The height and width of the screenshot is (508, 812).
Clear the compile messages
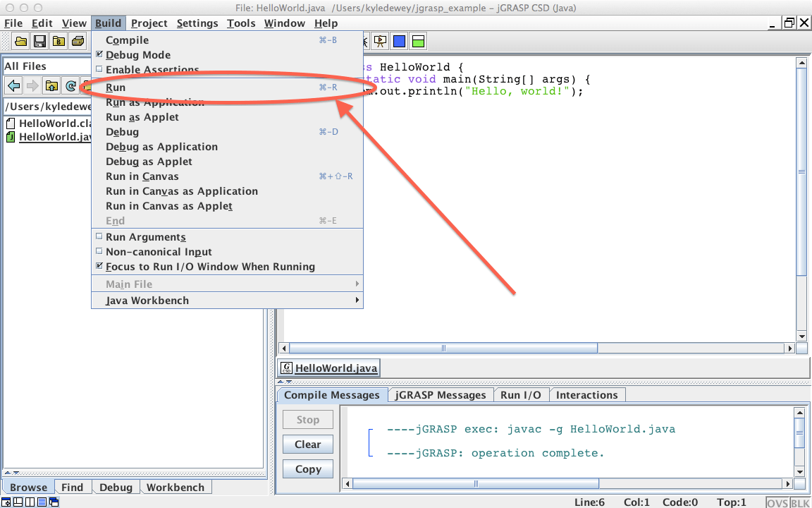tap(307, 444)
